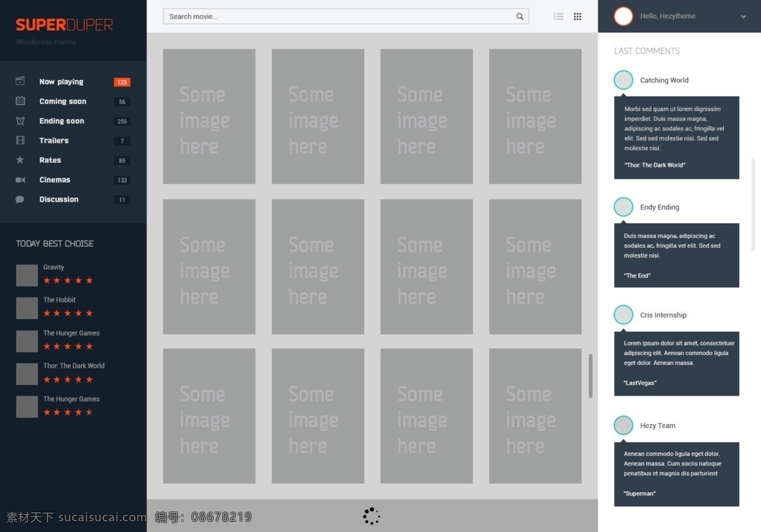Click Hezy Team's avatar circle
The width and height of the screenshot is (761, 532).
[x=623, y=425]
